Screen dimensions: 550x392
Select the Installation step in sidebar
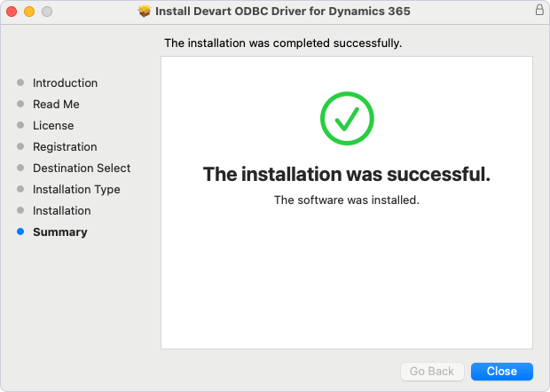62,211
